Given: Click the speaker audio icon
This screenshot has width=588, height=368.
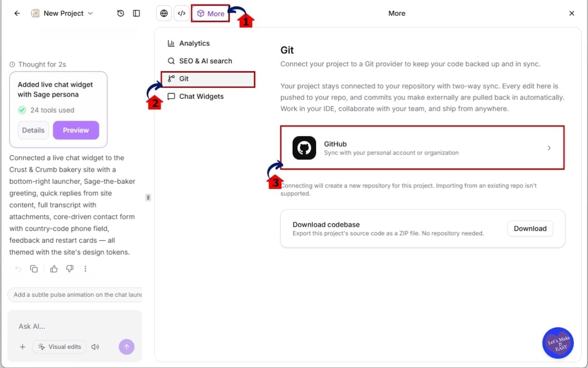Looking at the screenshot, I should tap(95, 347).
